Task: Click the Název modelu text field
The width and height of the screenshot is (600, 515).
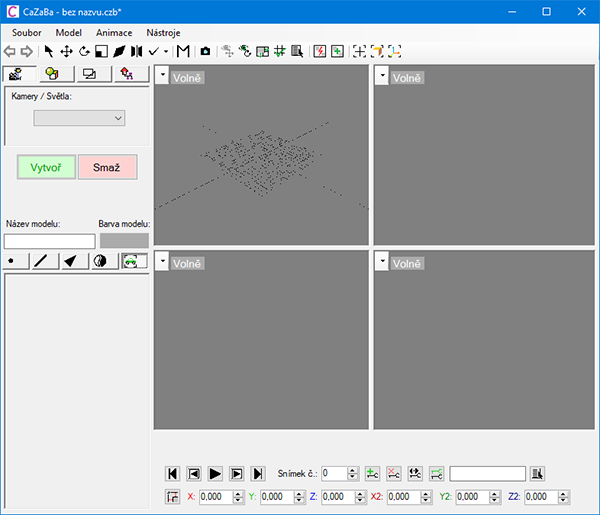Action: click(50, 241)
